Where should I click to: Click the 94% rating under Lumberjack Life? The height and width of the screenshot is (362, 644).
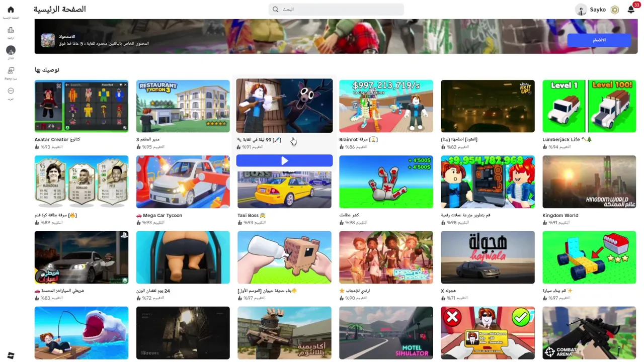point(556,147)
